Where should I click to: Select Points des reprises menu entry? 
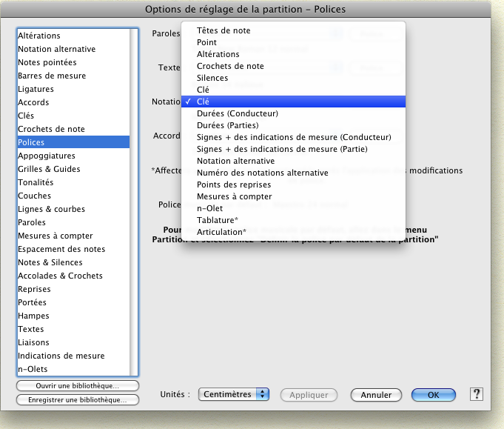[234, 184]
